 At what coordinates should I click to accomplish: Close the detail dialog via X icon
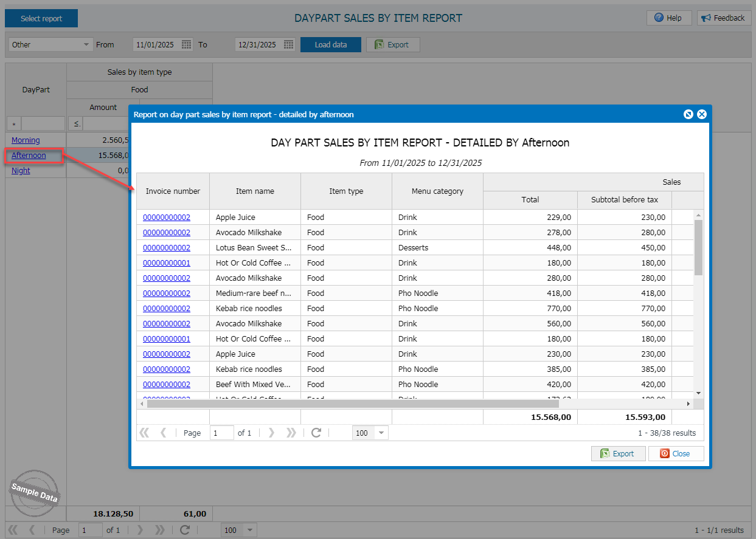pos(701,114)
